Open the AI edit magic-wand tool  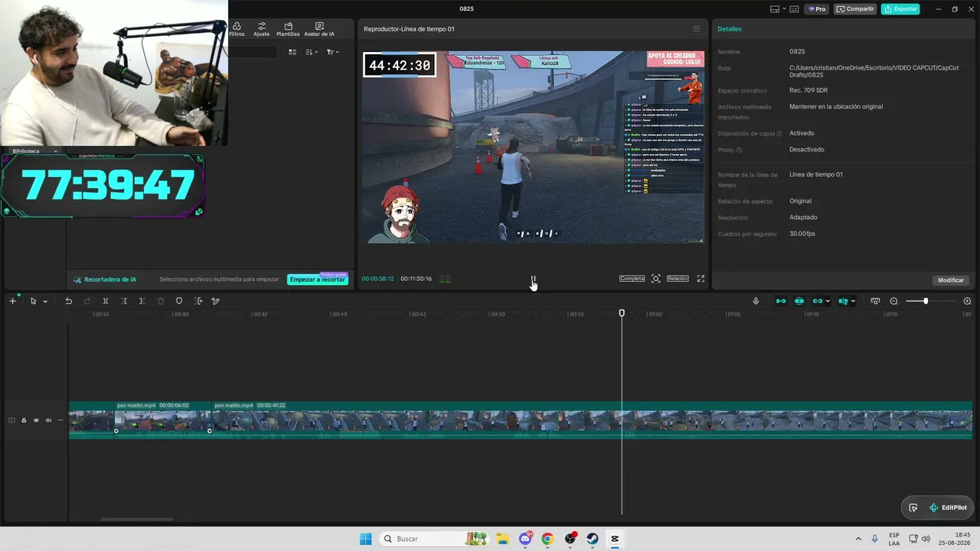pyautogui.click(x=216, y=302)
